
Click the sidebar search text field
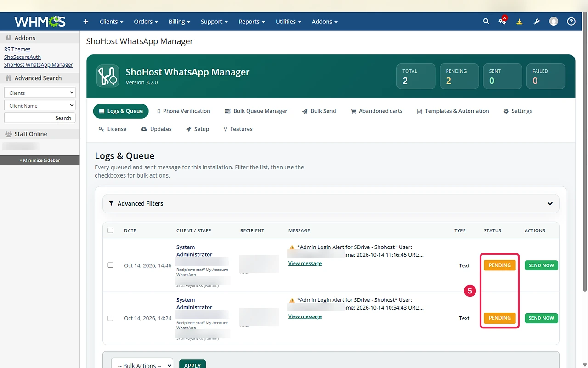click(x=28, y=118)
